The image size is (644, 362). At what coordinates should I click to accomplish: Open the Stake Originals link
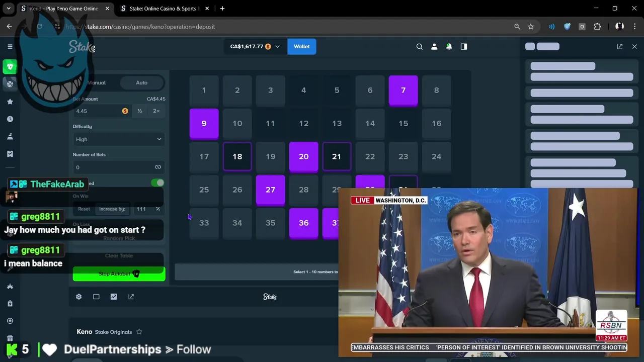click(113, 332)
